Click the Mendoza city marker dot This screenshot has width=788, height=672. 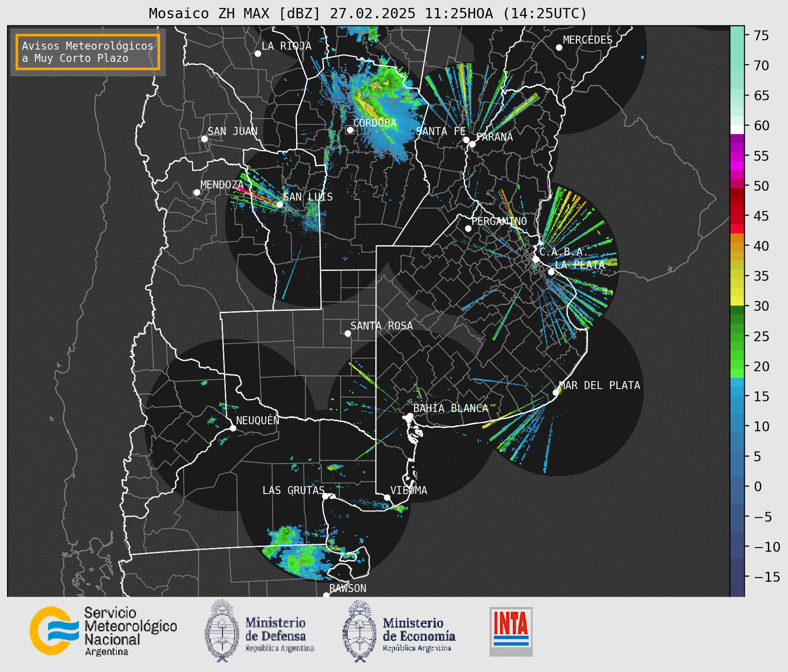[x=197, y=193]
